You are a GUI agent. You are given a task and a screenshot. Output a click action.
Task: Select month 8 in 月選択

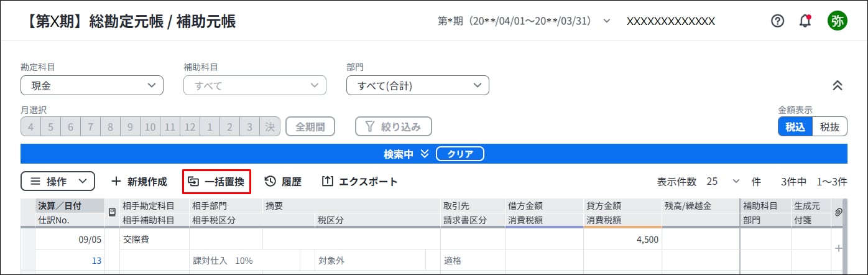111,127
